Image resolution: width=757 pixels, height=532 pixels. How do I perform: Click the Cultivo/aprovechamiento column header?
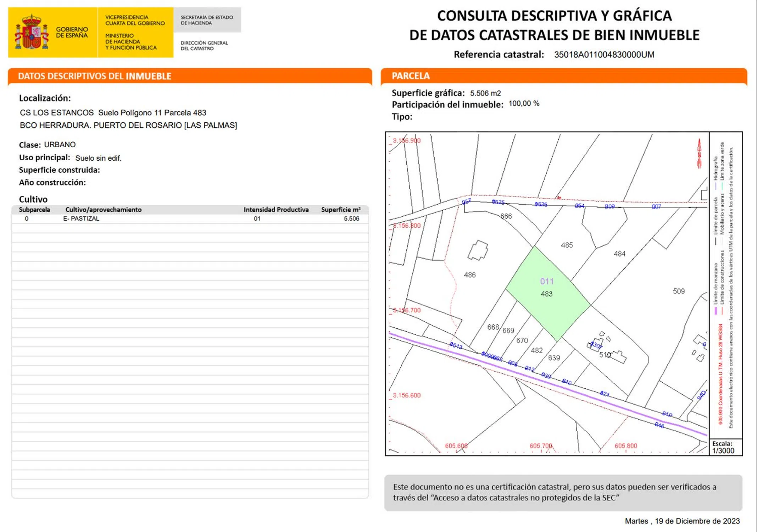104,210
